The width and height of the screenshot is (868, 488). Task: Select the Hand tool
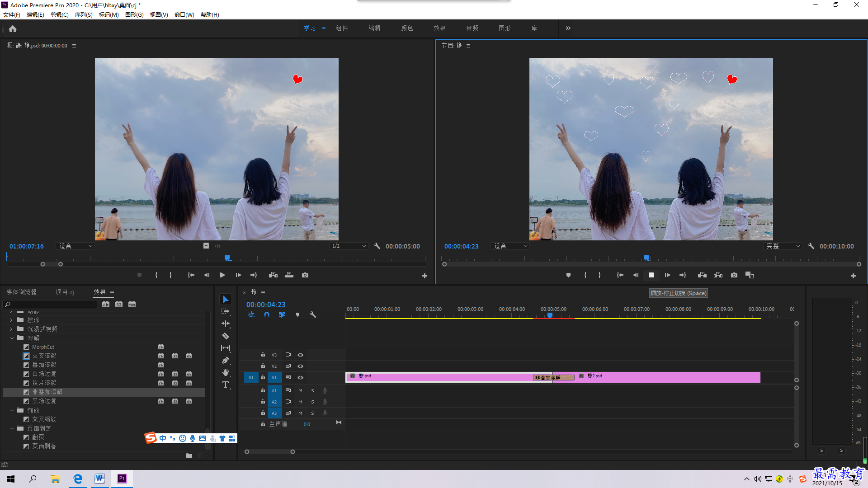pos(226,372)
